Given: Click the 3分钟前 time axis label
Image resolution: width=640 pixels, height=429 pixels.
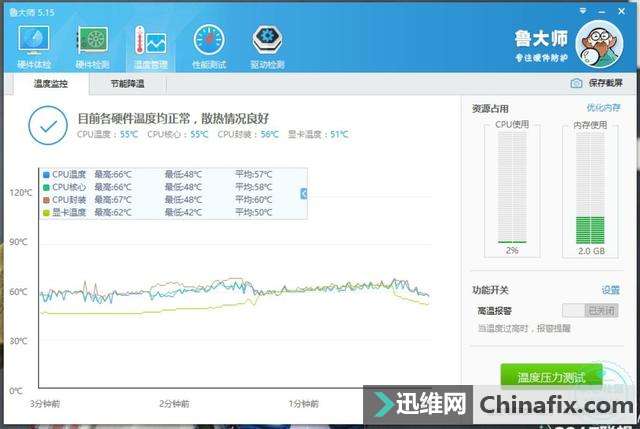Looking at the screenshot, I should click(45, 404).
